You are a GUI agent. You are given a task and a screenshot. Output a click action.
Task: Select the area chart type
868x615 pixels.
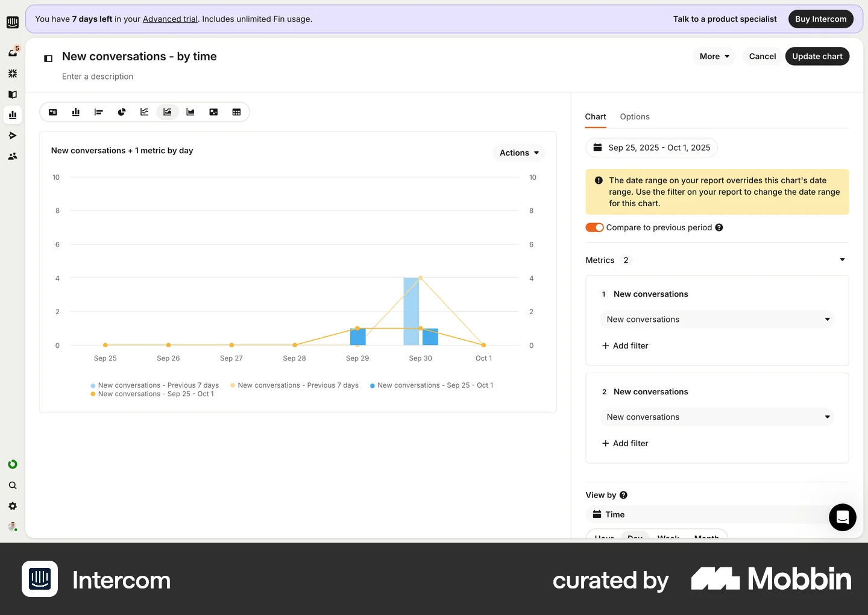pos(190,112)
